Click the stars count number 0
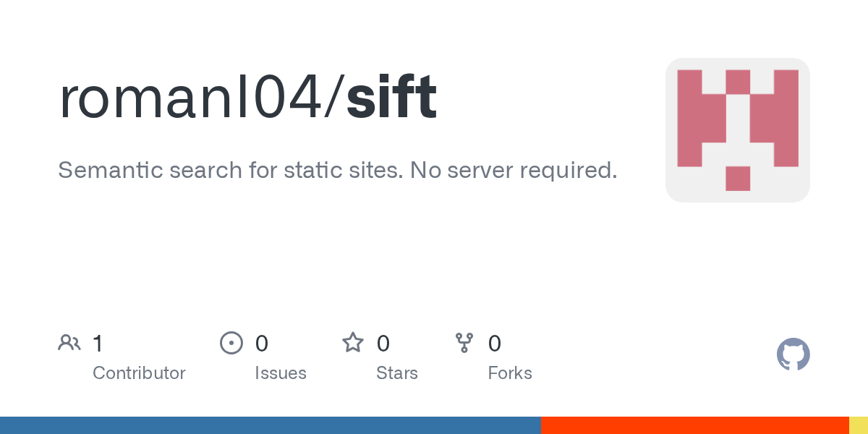This screenshot has height=434, width=868. coord(383,343)
